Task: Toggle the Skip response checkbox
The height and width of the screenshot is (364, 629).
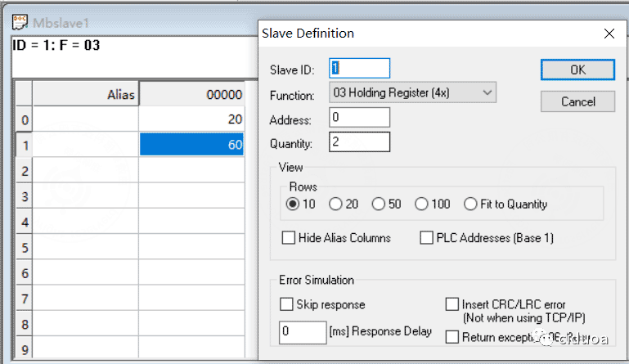Action: point(286,304)
